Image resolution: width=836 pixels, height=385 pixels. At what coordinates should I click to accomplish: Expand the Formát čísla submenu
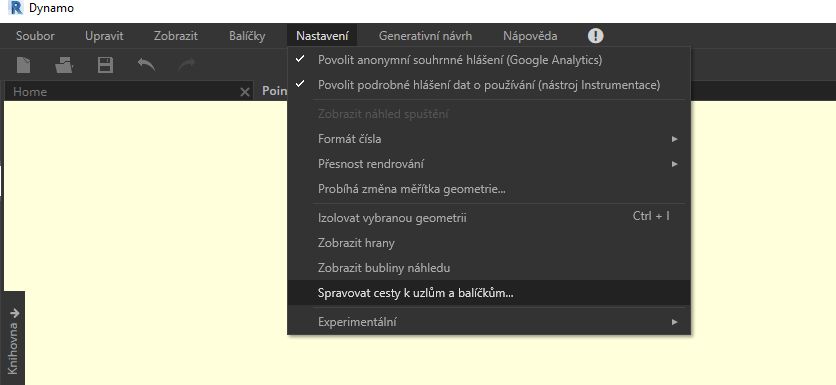[489, 139]
